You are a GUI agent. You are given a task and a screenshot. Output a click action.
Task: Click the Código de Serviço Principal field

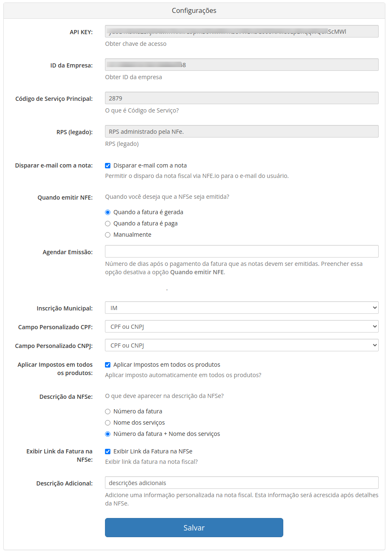(x=242, y=98)
